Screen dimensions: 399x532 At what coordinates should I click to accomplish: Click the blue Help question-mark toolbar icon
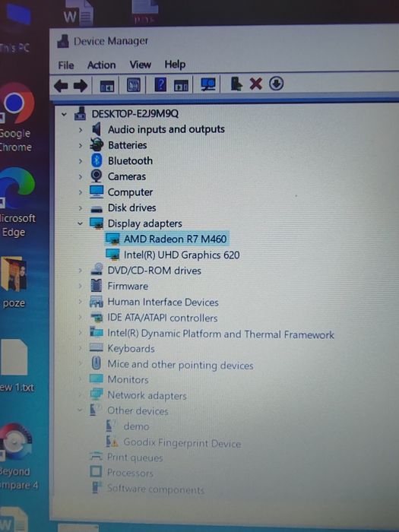[x=160, y=84]
